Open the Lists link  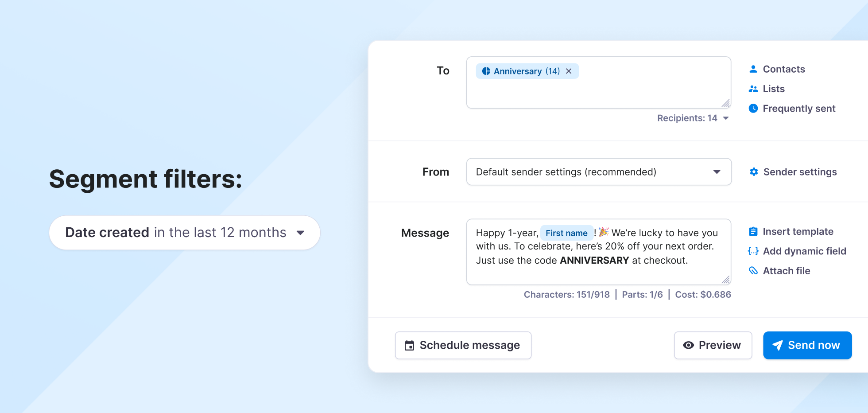tap(774, 89)
